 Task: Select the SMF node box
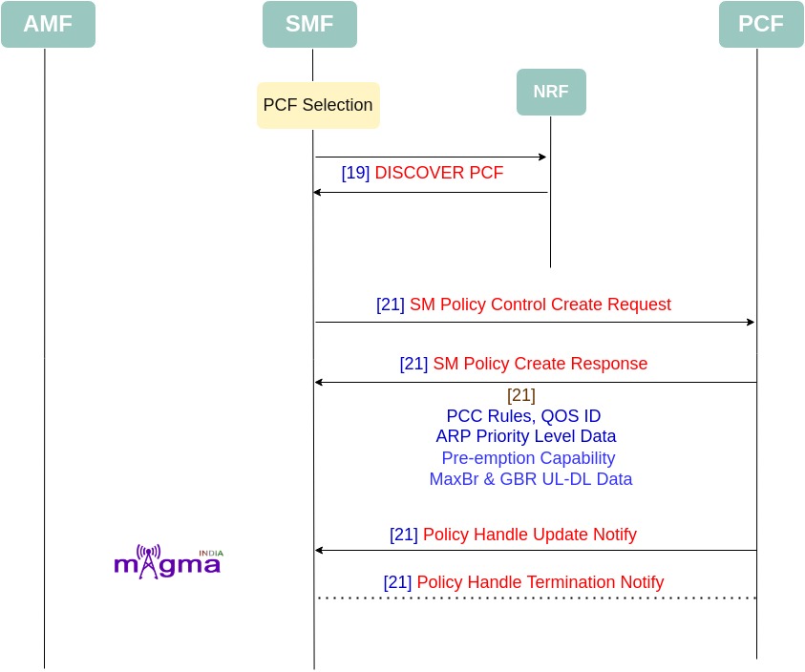click(309, 24)
